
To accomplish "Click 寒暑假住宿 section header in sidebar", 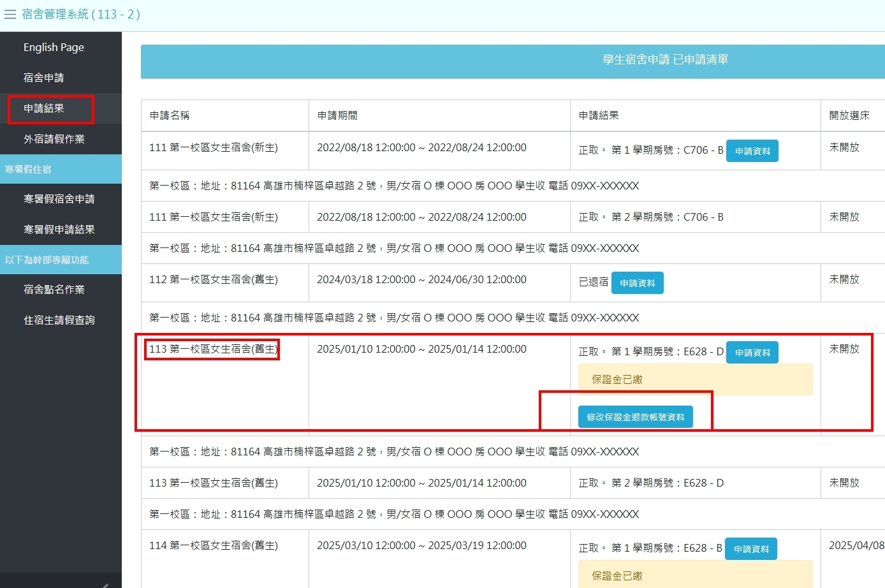I will pyautogui.click(x=61, y=169).
